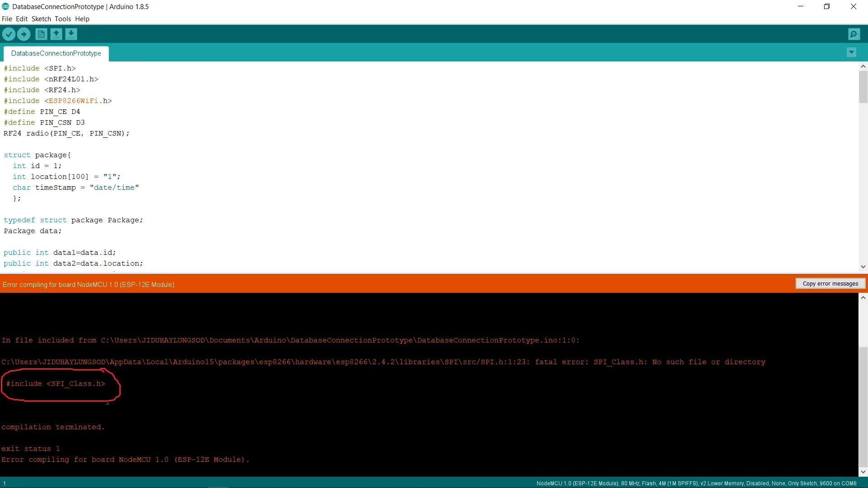868x488 pixels.
Task: Click the Open sketch icon
Action: (x=56, y=34)
